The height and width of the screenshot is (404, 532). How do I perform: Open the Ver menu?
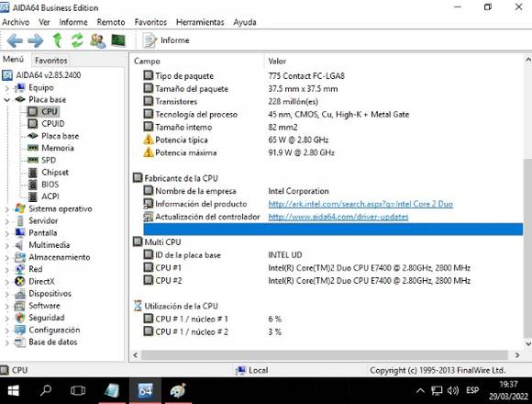click(x=44, y=22)
